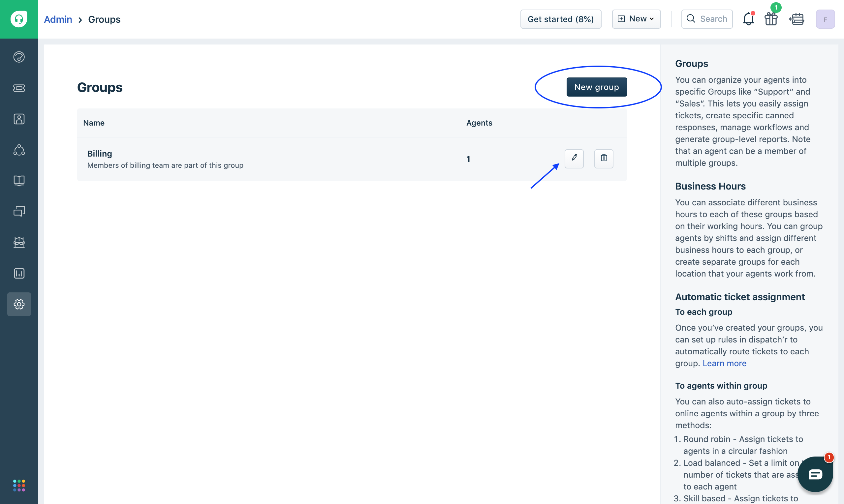Viewport: 844px width, 504px height.
Task: Open the Solutions book icon in sidebar
Action: pos(19,181)
